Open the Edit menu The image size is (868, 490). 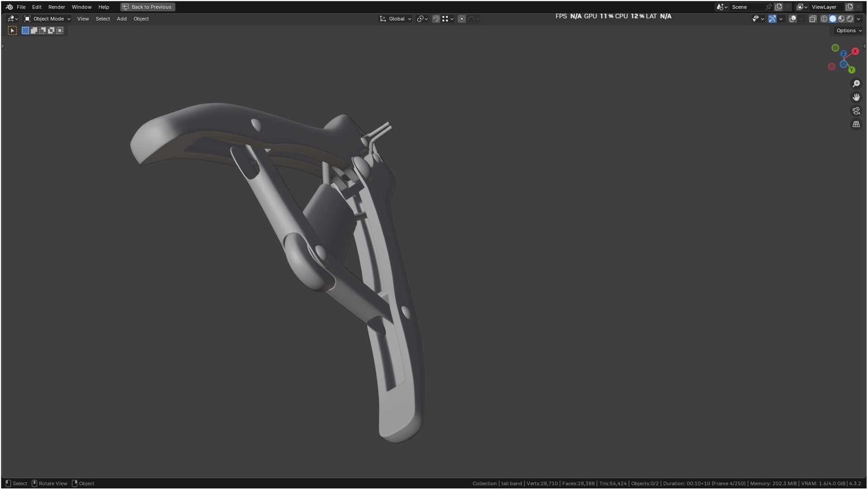pyautogui.click(x=37, y=7)
